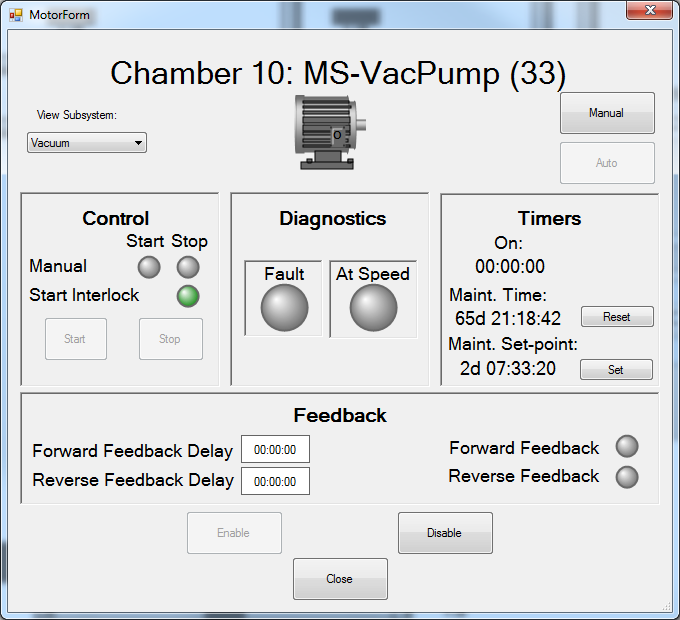The image size is (680, 620).
Task: Click the Reverse Feedback Delay field
Action: (275, 481)
